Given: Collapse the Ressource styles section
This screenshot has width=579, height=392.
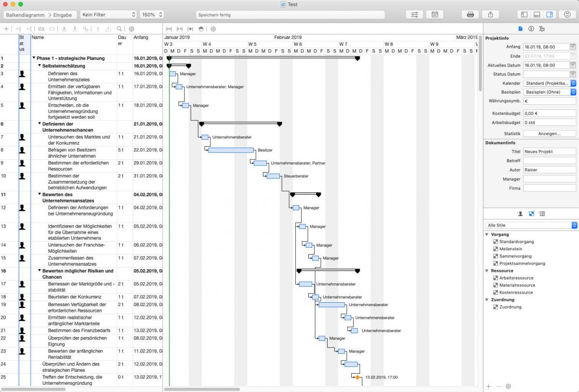Looking at the screenshot, I should coord(487,271).
